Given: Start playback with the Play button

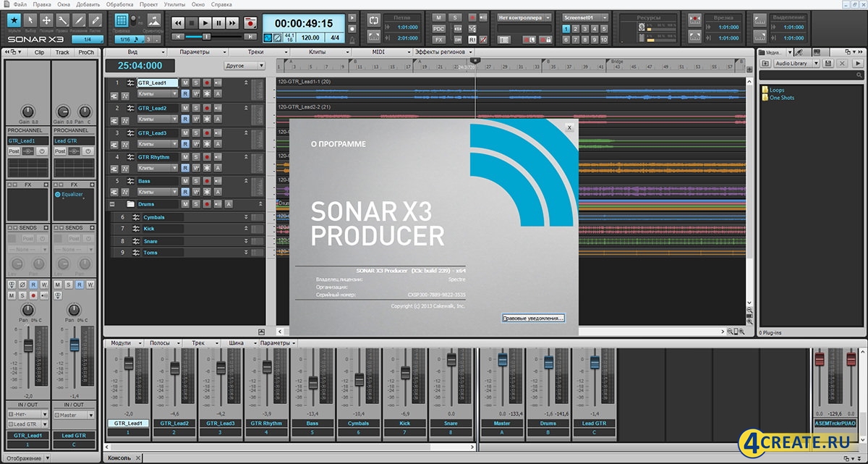Looking at the screenshot, I should point(206,23).
